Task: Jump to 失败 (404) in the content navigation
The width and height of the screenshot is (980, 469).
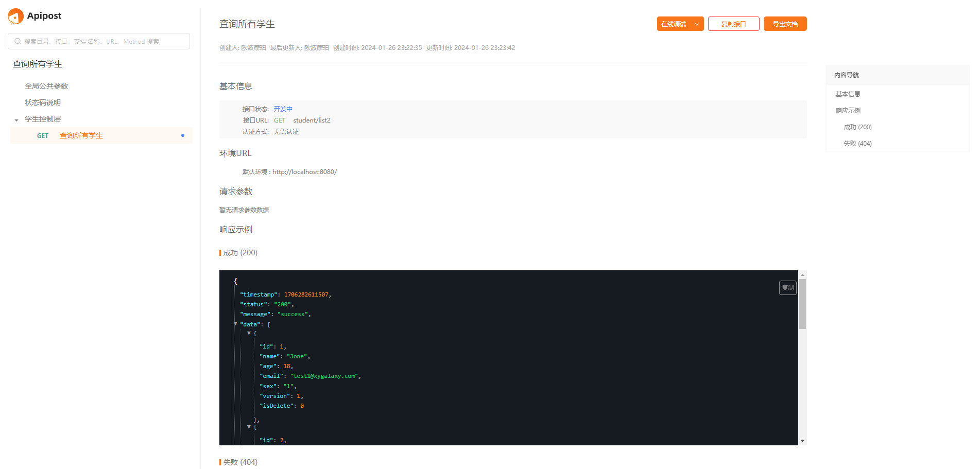Action: click(857, 144)
